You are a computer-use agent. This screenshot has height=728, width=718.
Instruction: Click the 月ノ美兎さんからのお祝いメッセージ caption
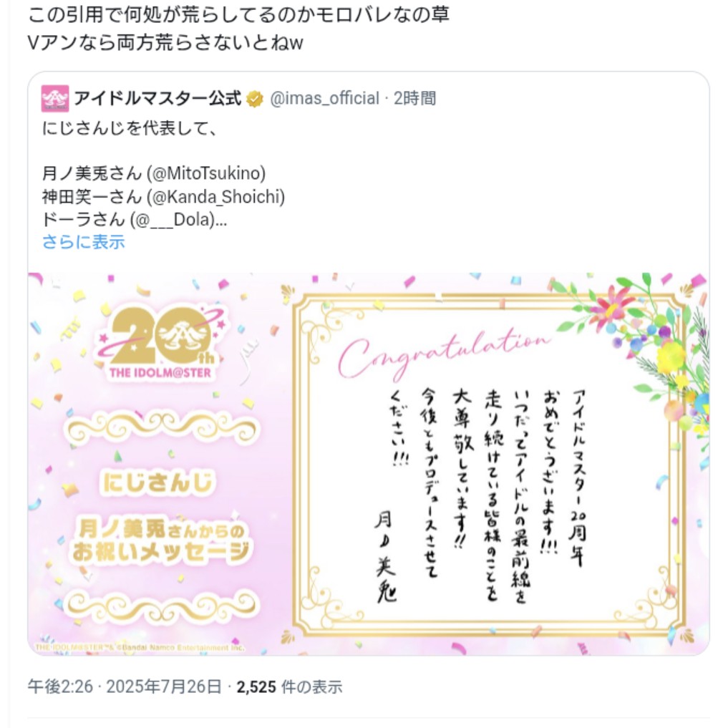160,540
